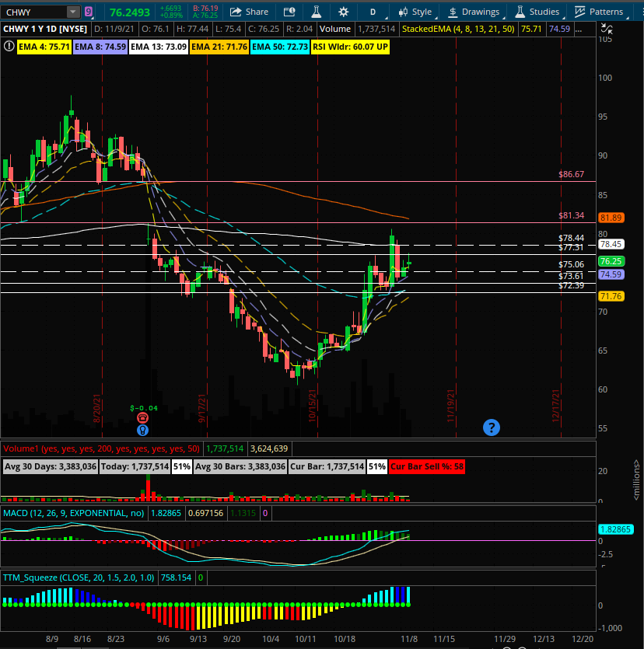Open the Style menu

[x=416, y=12]
